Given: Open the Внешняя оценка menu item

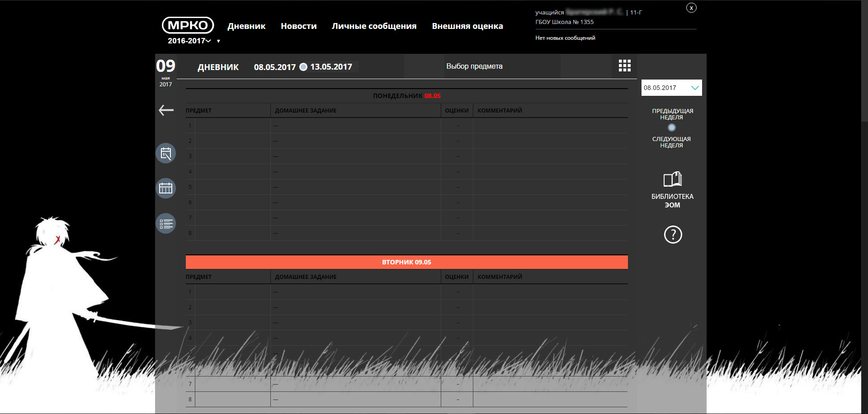Looking at the screenshot, I should pyautogui.click(x=467, y=26).
